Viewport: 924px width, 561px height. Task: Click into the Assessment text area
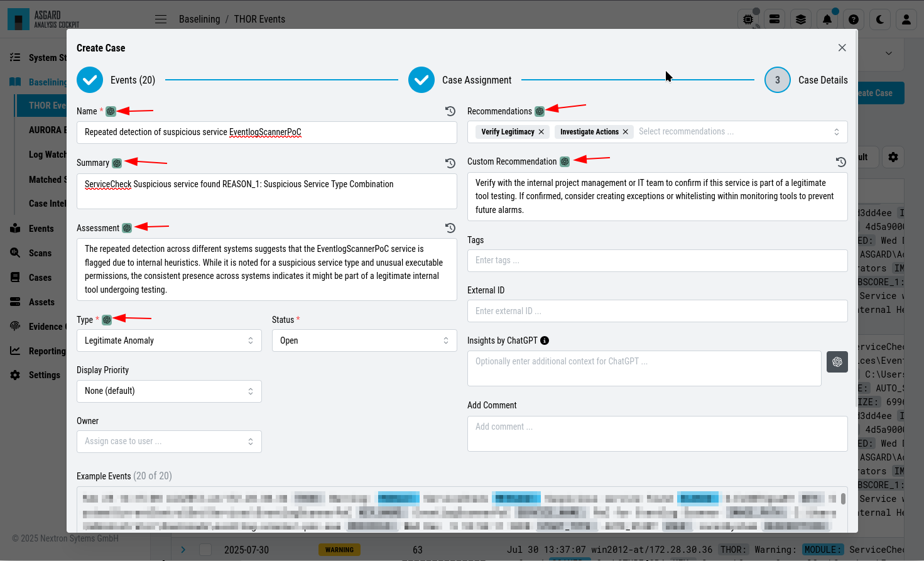[267, 270]
